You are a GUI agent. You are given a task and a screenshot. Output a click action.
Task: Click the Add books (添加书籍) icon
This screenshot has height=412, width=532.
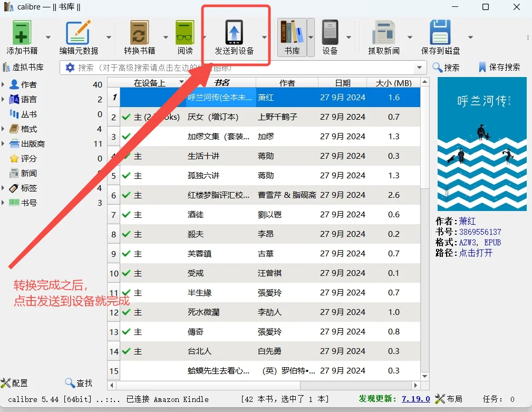pos(22,33)
